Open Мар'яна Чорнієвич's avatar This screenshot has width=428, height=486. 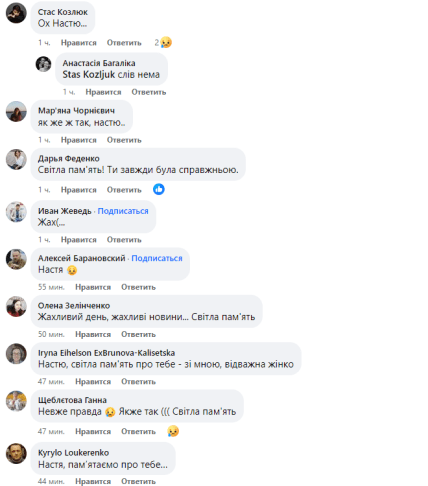point(16,112)
